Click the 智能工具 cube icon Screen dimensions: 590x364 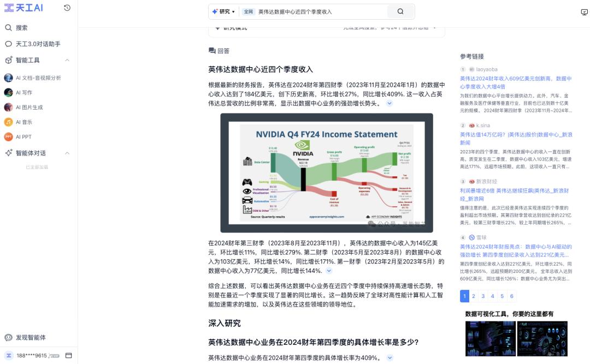point(9,60)
